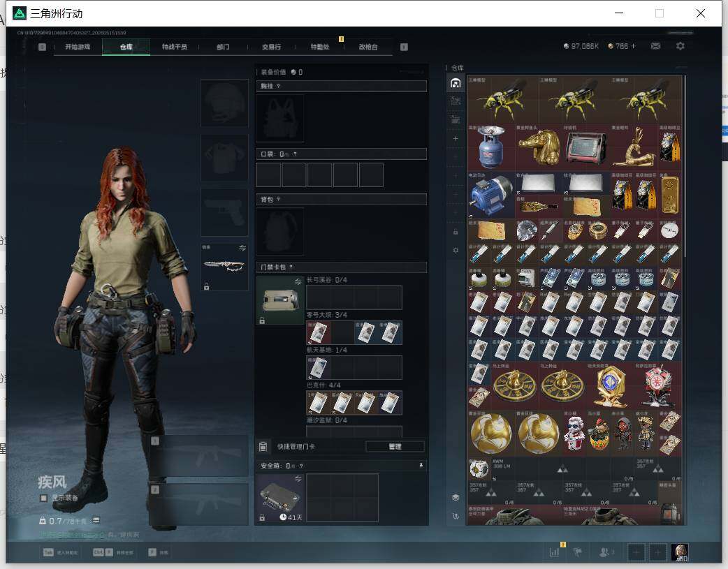728x569 pixels.
Task: Open the 部门 tab
Action: (223, 47)
